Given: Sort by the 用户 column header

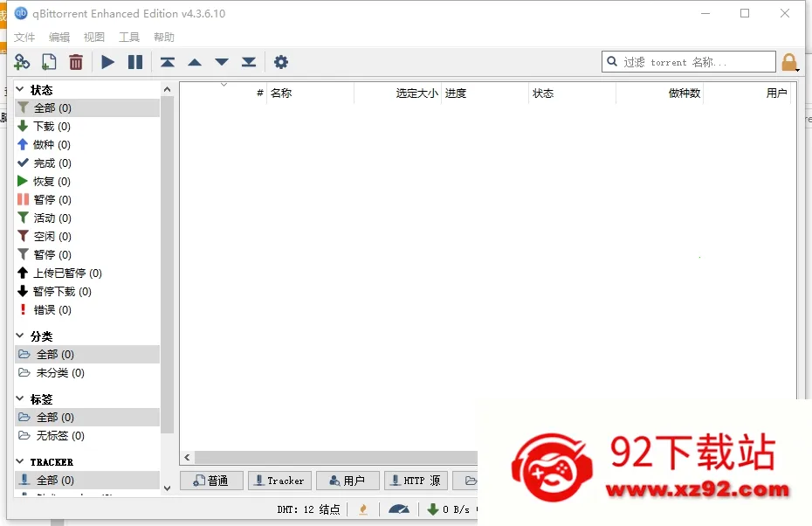Looking at the screenshot, I should (x=747, y=93).
